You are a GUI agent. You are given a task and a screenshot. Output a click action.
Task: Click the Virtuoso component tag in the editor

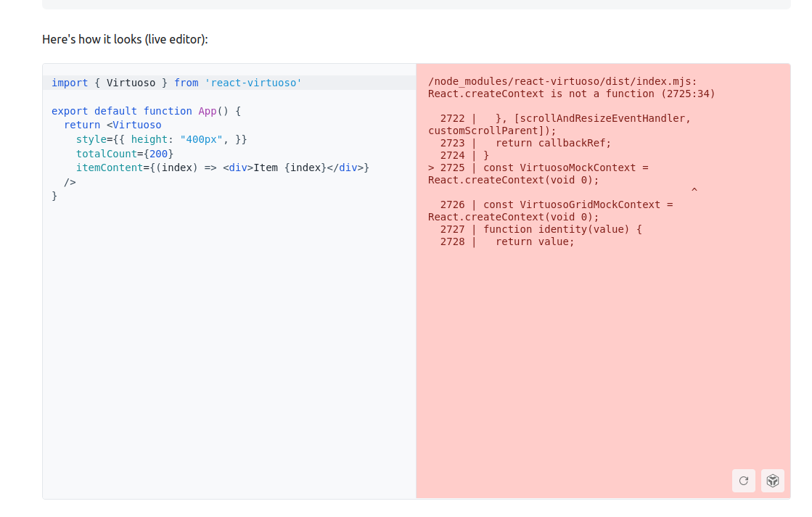click(x=136, y=125)
